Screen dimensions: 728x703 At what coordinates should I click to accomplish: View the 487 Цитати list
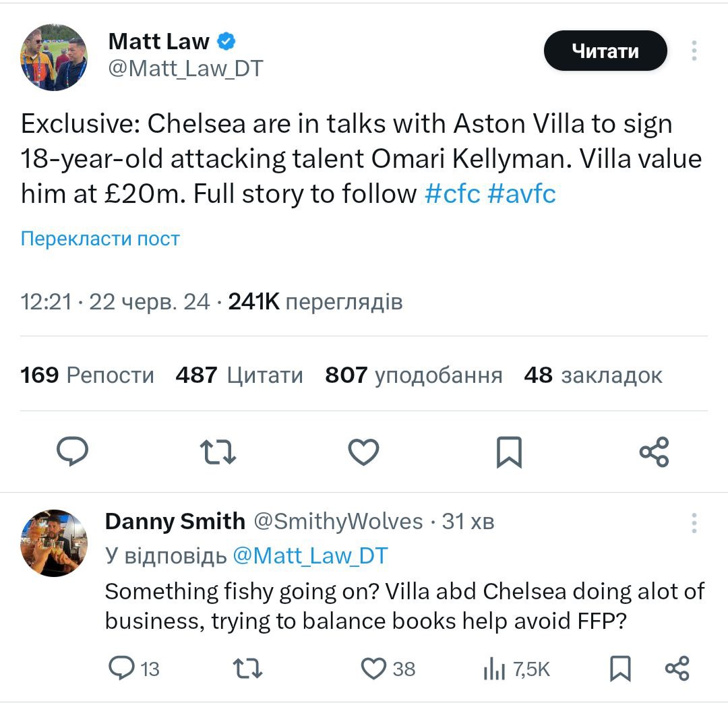(239, 375)
